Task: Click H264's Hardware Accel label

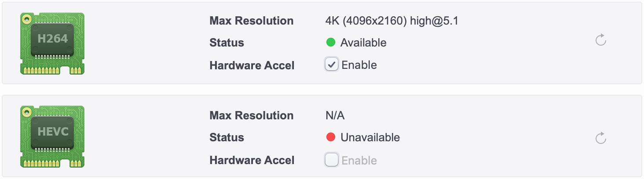Action: (x=252, y=65)
